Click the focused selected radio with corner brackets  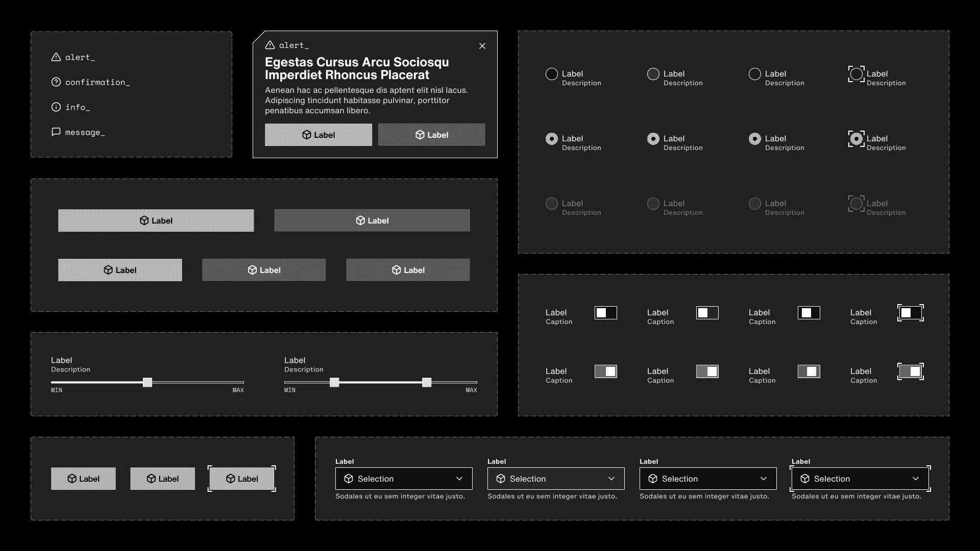coord(856,139)
